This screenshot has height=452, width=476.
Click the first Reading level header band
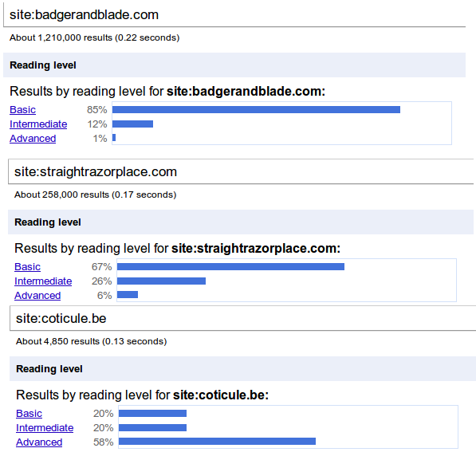[x=234, y=65]
